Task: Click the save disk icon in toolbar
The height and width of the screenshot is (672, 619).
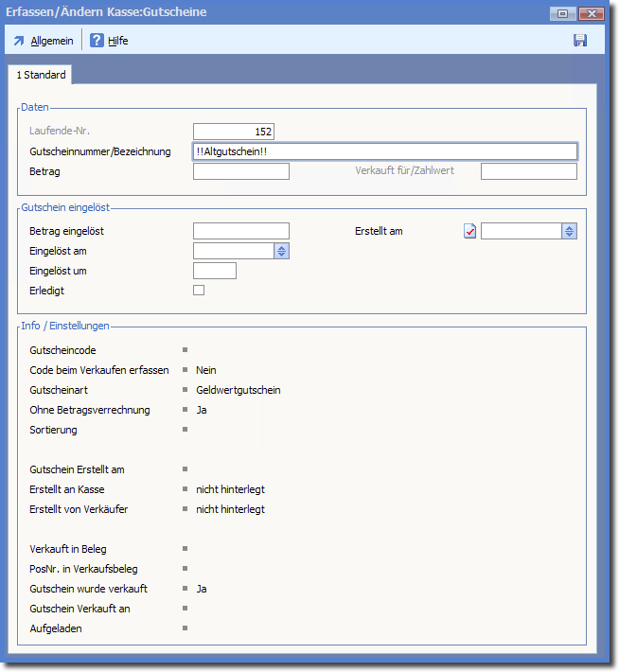Action: pyautogui.click(x=580, y=41)
